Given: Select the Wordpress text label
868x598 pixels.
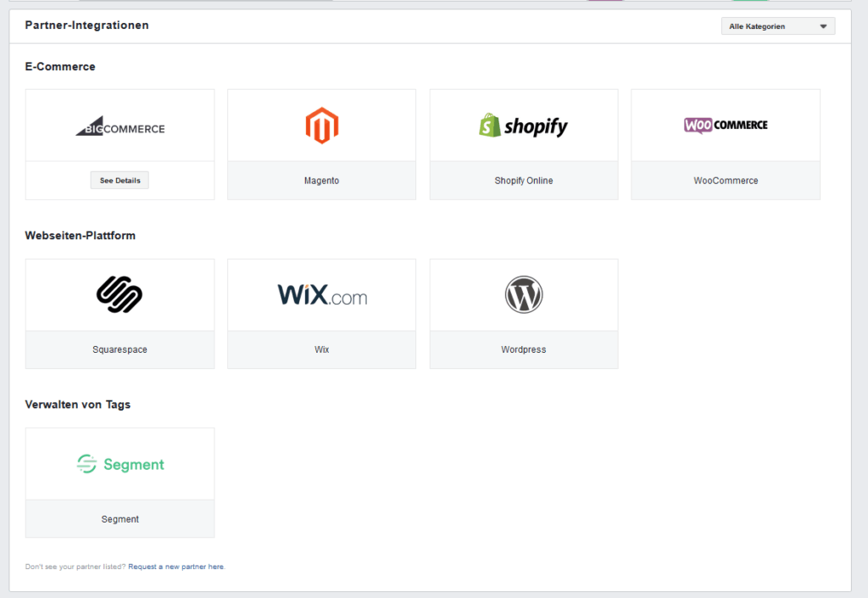Looking at the screenshot, I should 524,349.
